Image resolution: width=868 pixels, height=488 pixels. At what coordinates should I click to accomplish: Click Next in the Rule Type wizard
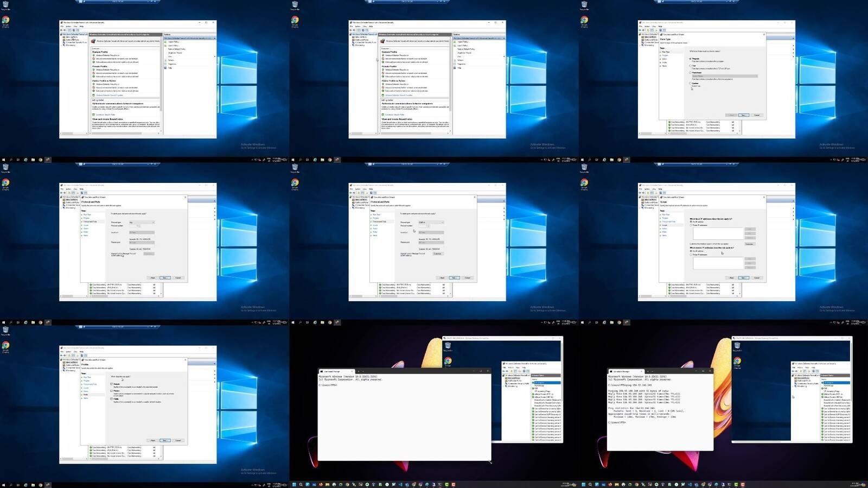tap(743, 115)
